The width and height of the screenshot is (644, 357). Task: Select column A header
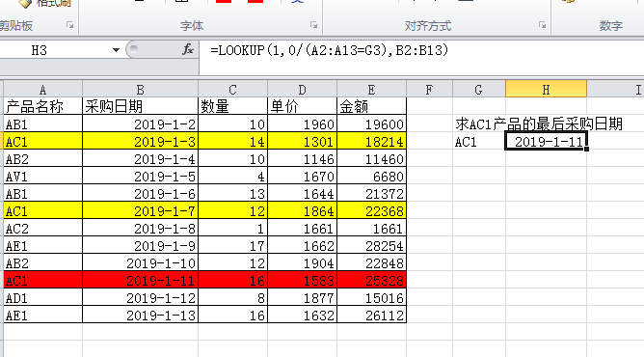(x=42, y=90)
